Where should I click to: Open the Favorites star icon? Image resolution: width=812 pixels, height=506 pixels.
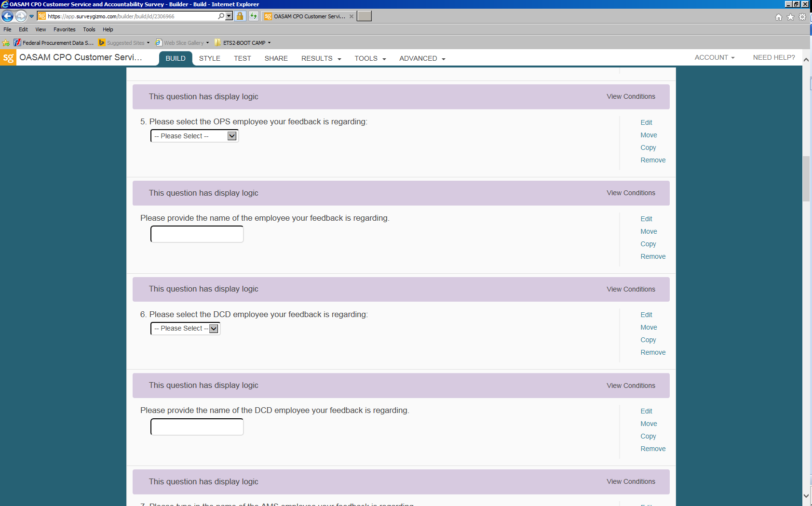pos(790,17)
